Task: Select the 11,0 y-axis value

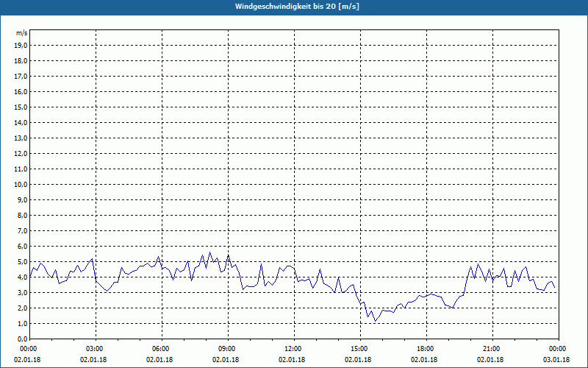Action: point(21,169)
